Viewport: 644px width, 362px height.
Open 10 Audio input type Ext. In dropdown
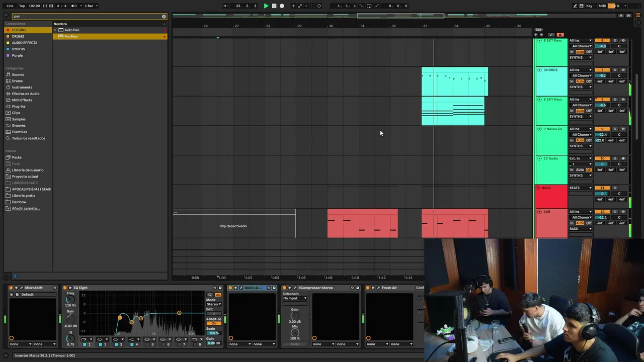581,158
